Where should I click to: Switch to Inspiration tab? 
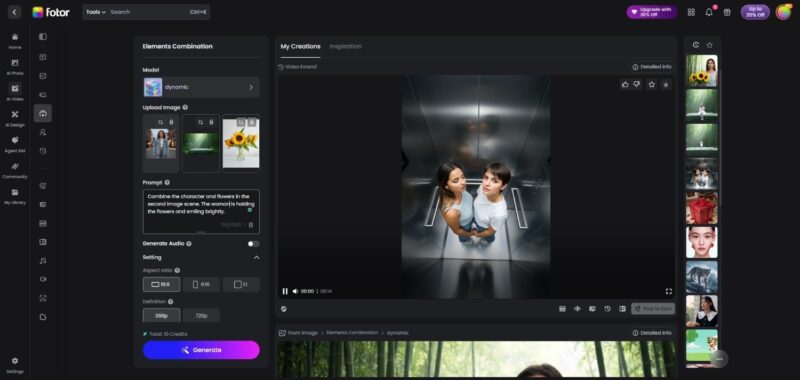[x=345, y=46]
